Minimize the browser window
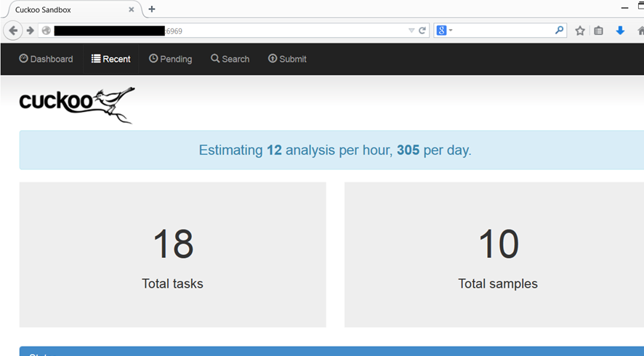Screen dimensions: 644x356 pos(624,8)
